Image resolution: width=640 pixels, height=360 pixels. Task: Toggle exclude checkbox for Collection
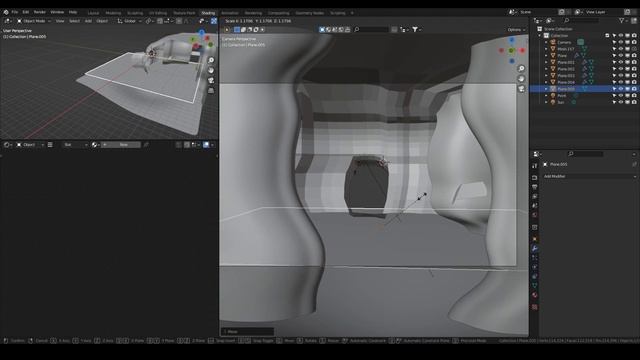click(607, 36)
